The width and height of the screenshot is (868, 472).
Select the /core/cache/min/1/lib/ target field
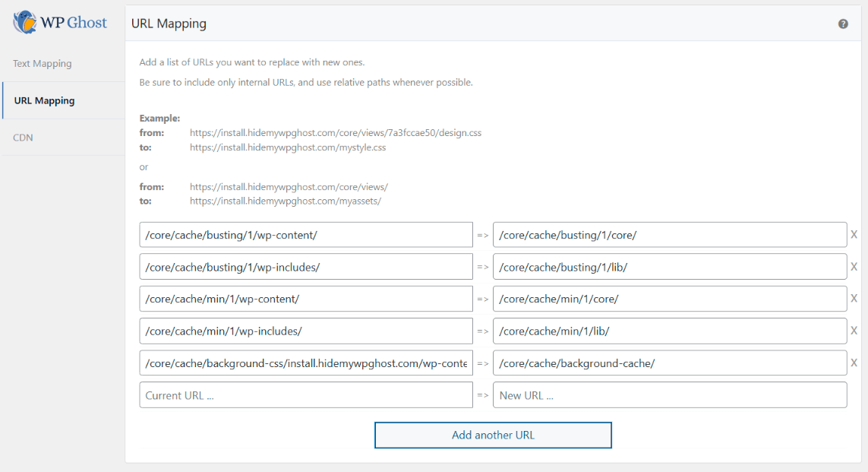point(670,331)
